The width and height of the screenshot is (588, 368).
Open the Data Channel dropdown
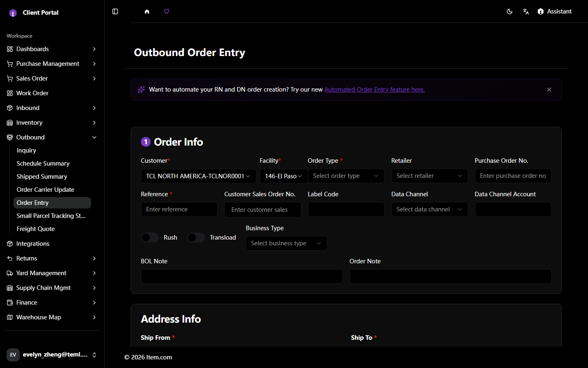(x=430, y=209)
